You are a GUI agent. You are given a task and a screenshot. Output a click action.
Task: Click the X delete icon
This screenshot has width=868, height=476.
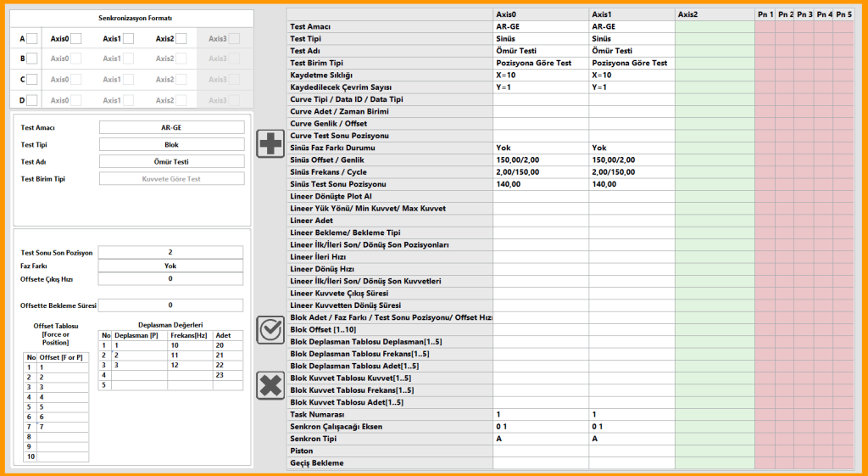click(270, 385)
